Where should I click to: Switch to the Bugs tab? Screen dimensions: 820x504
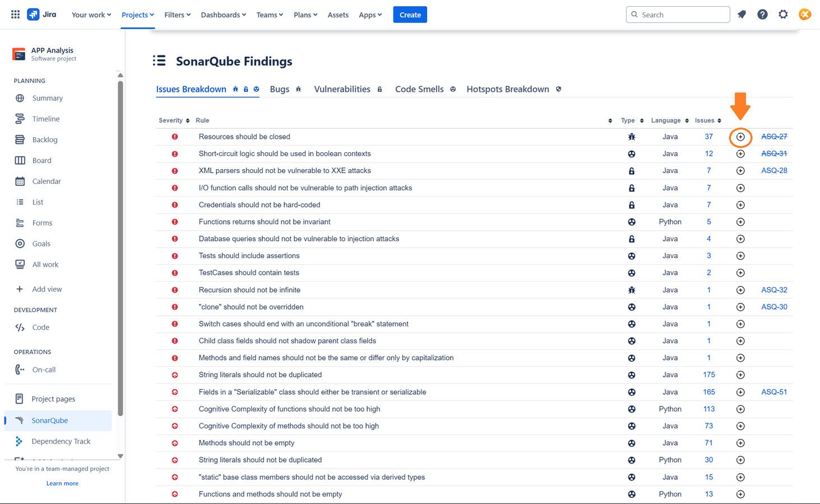285,89
